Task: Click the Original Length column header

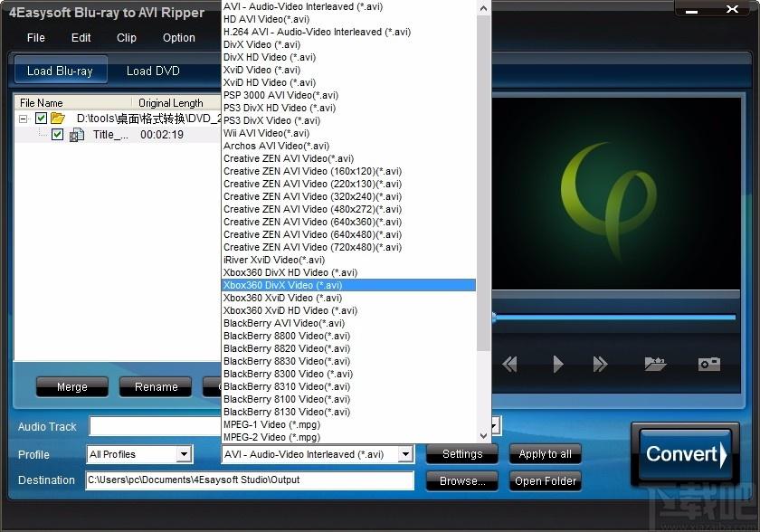Action: (x=176, y=103)
